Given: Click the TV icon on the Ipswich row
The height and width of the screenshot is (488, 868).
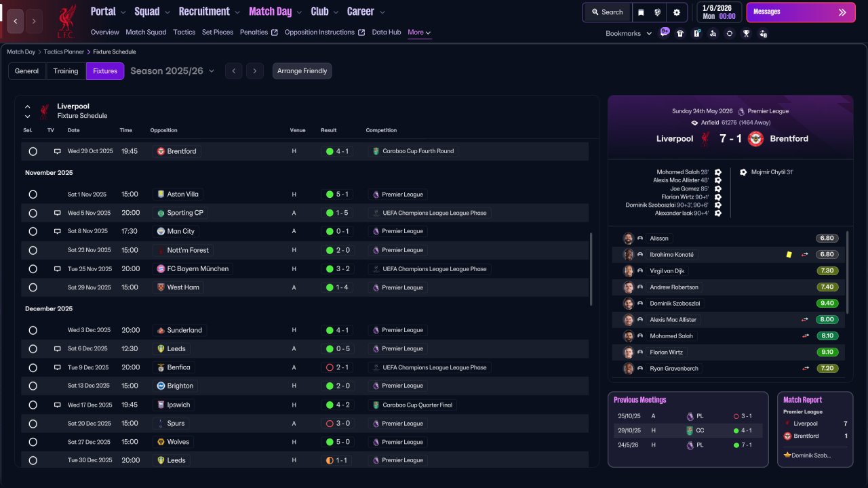Looking at the screenshot, I should tap(58, 405).
